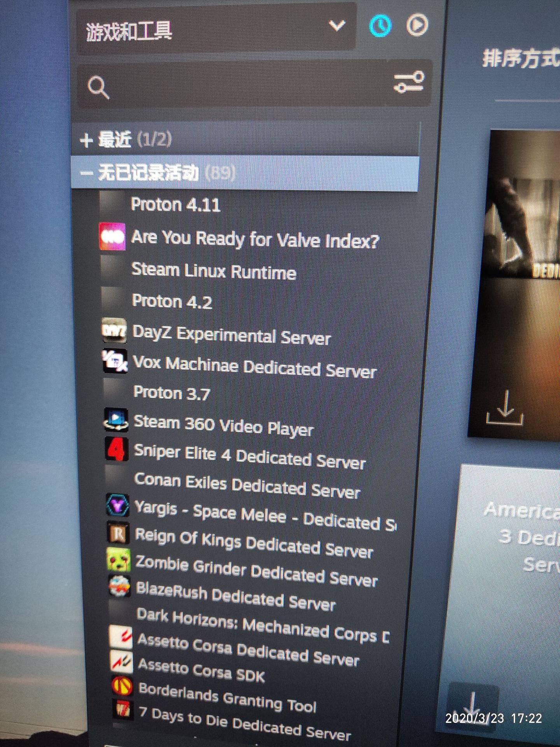This screenshot has width=560, height=747.
Task: Select Reign Of Kings Dedicated Server entry
Action: point(254,543)
